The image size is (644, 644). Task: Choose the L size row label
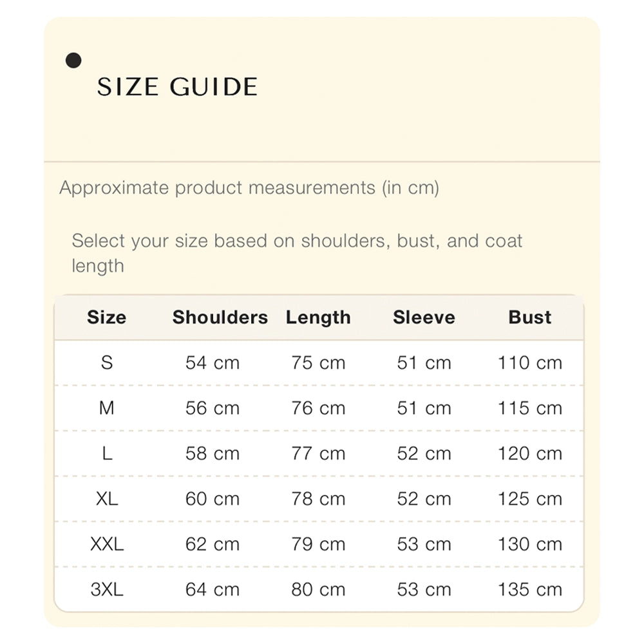(107, 453)
